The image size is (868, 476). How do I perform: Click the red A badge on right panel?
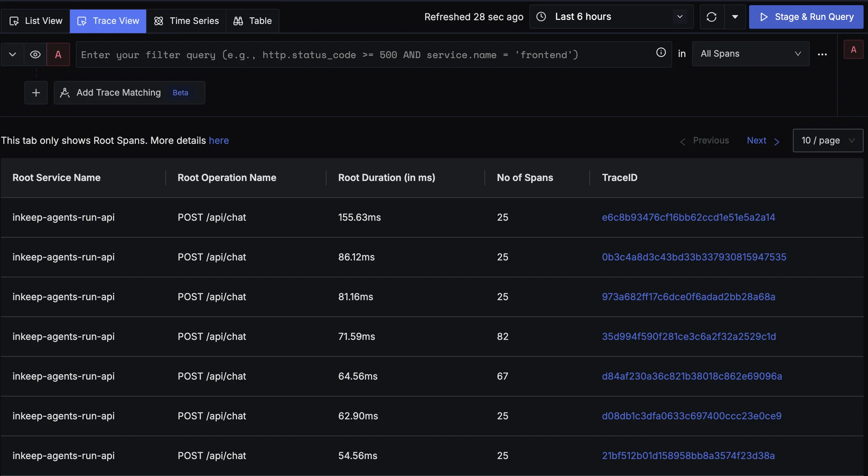pos(853,50)
